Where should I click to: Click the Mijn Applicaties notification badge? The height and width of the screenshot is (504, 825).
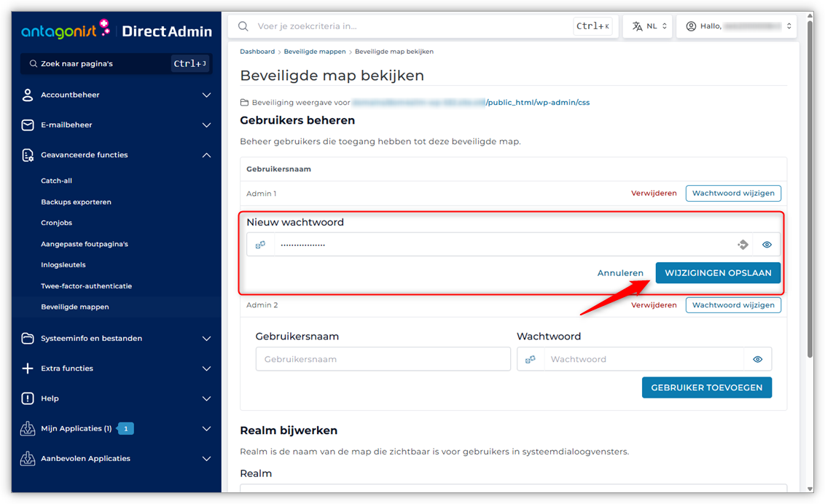125,429
